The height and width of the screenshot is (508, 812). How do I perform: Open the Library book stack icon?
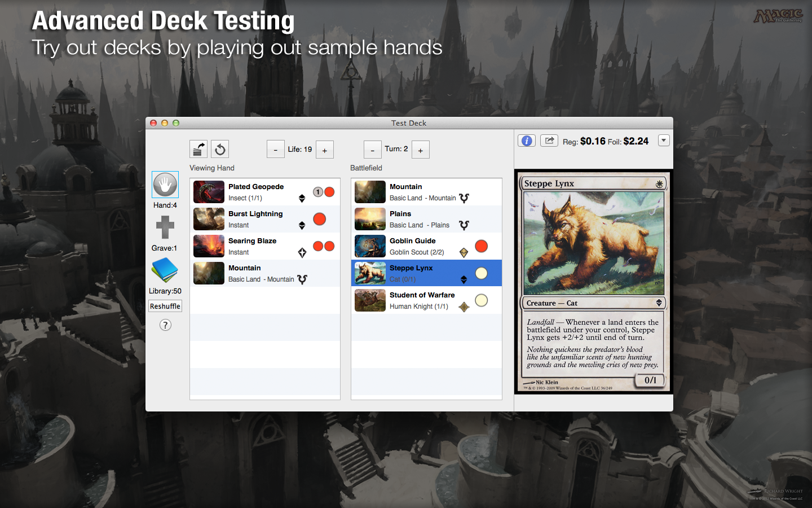pyautogui.click(x=165, y=270)
